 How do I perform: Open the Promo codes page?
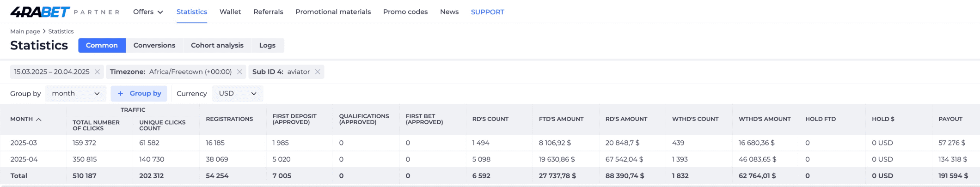click(405, 12)
